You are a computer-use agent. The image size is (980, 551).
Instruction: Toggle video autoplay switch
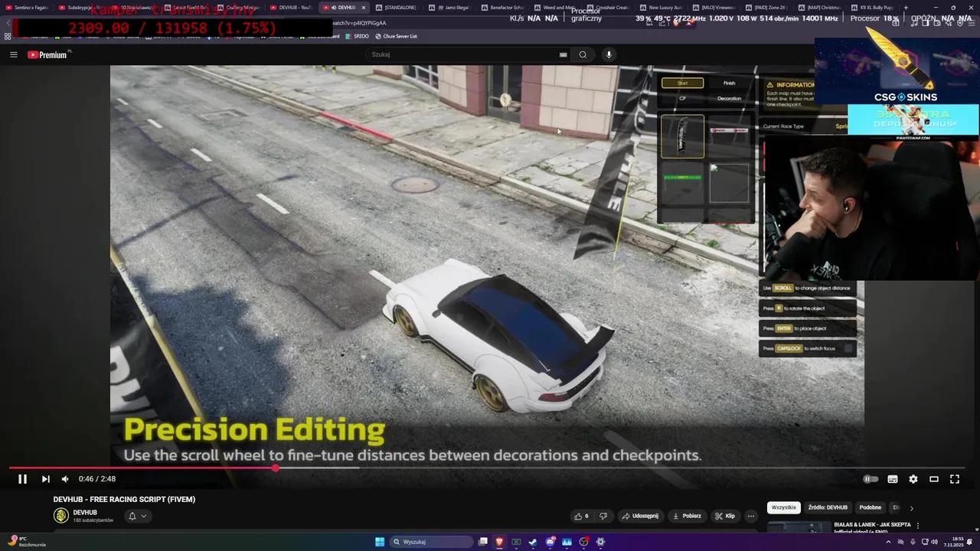(871, 479)
